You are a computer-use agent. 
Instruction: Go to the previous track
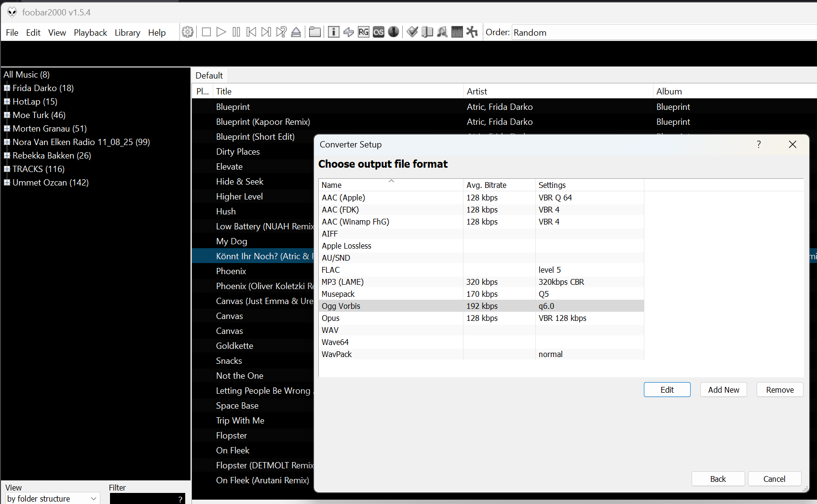[251, 32]
